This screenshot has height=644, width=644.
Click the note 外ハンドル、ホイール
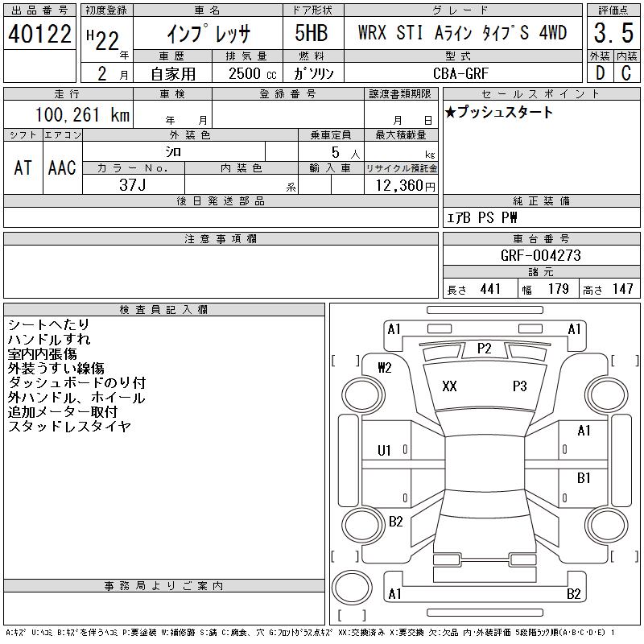pos(76,398)
